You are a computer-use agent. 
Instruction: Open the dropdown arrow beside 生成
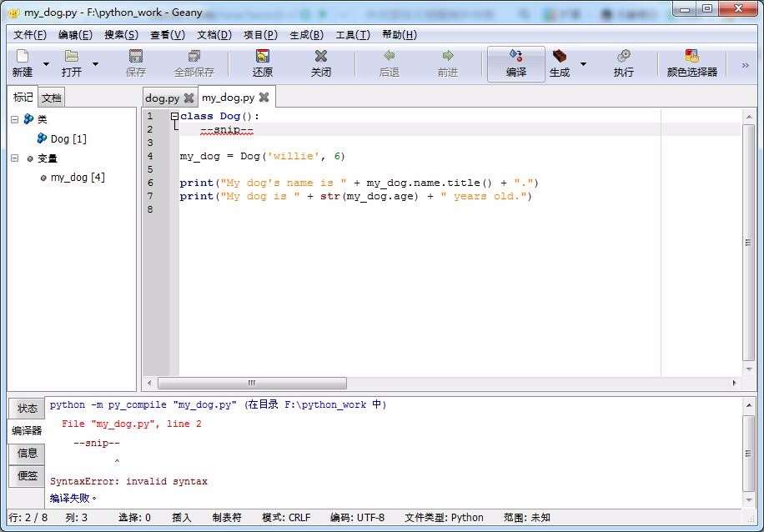583,64
